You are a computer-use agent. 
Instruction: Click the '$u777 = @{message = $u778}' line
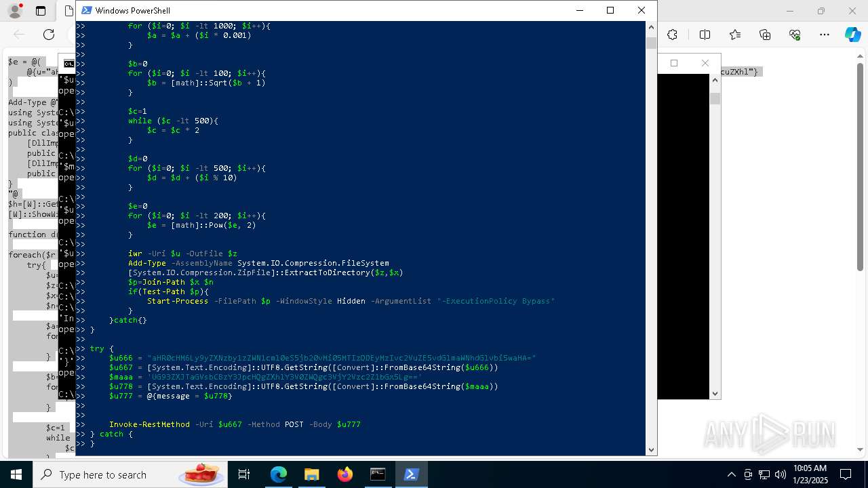(x=170, y=396)
